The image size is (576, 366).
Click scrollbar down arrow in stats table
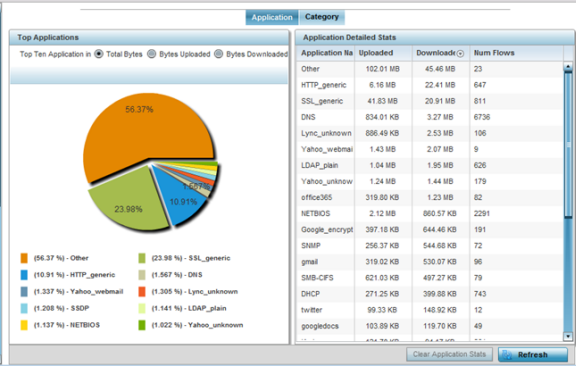coord(568,336)
